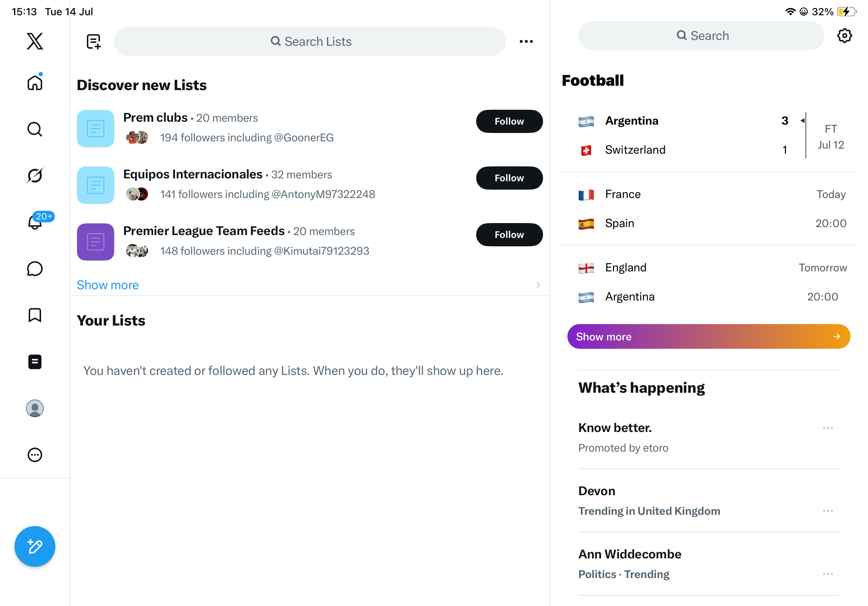The image size is (868, 606).
Task: Open the Explore search icon in sidebar
Action: click(35, 129)
